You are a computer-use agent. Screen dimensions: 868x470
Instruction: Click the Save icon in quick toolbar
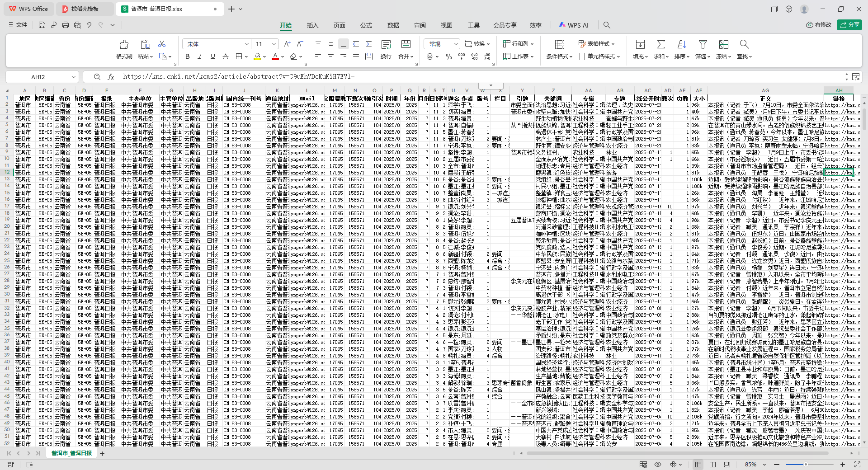tap(42, 25)
